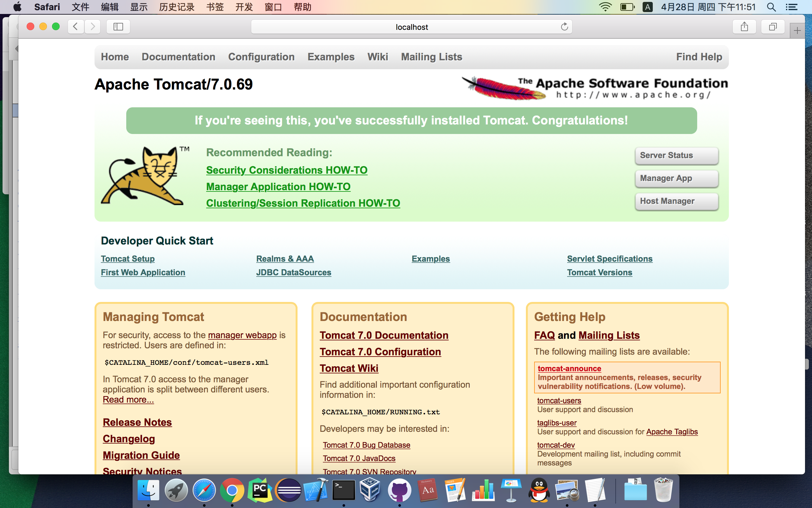Viewport: 812px width, 508px height.
Task: Open Security Considerations HOW-TO link
Action: coord(286,170)
